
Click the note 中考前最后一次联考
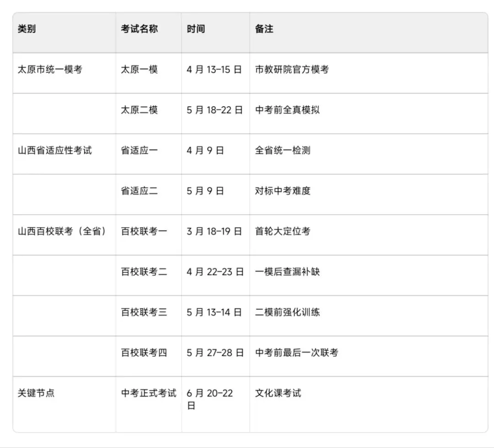click(296, 352)
